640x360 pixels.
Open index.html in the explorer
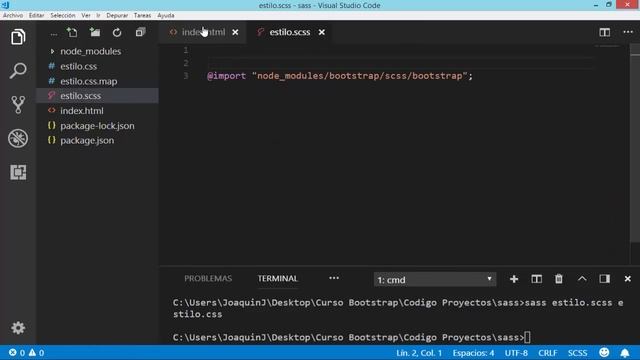click(82, 111)
